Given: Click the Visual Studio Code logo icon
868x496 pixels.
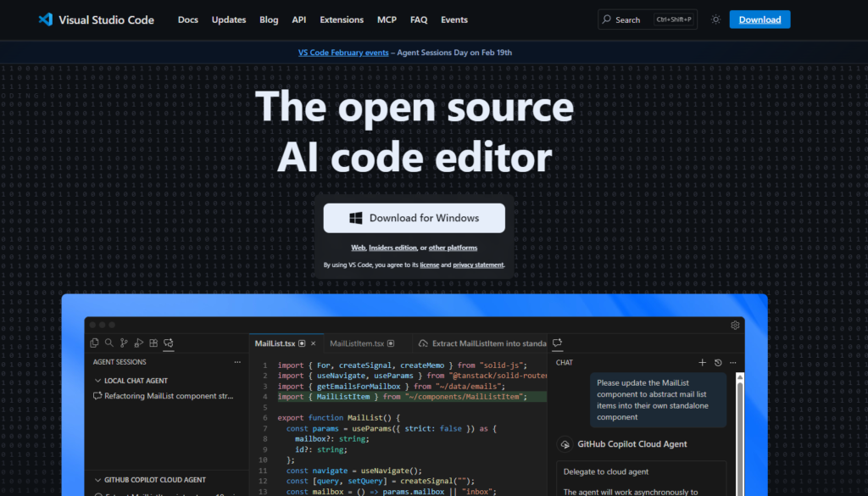Looking at the screenshot, I should (x=46, y=20).
